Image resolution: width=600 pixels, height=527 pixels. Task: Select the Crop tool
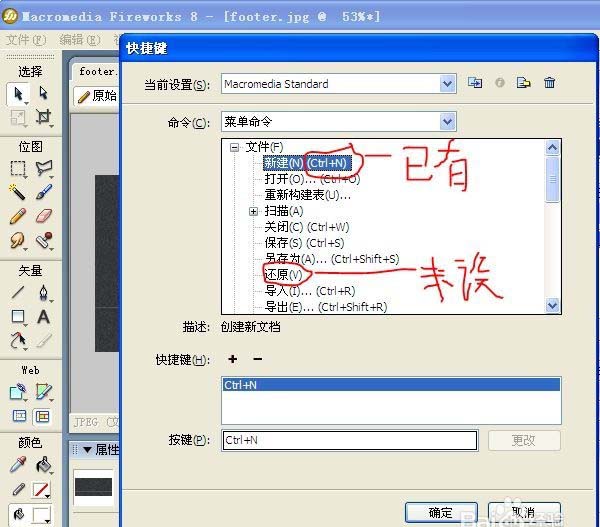[x=43, y=117]
